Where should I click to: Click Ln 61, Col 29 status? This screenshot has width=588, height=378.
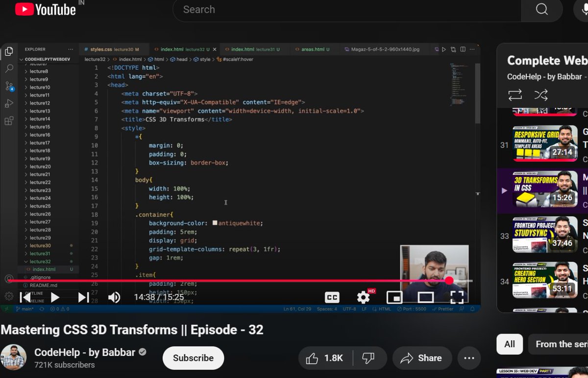[298, 309]
